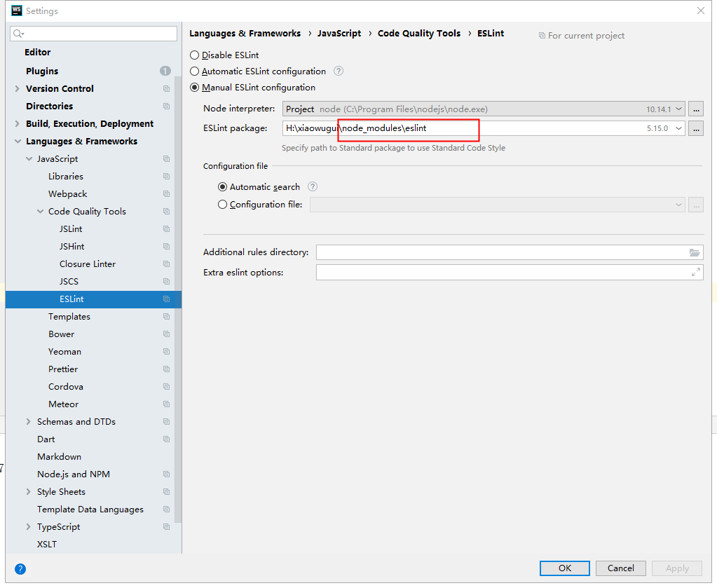The image size is (717, 588).
Task: Click the project-level icon next to Closure Linter
Action: (166, 264)
